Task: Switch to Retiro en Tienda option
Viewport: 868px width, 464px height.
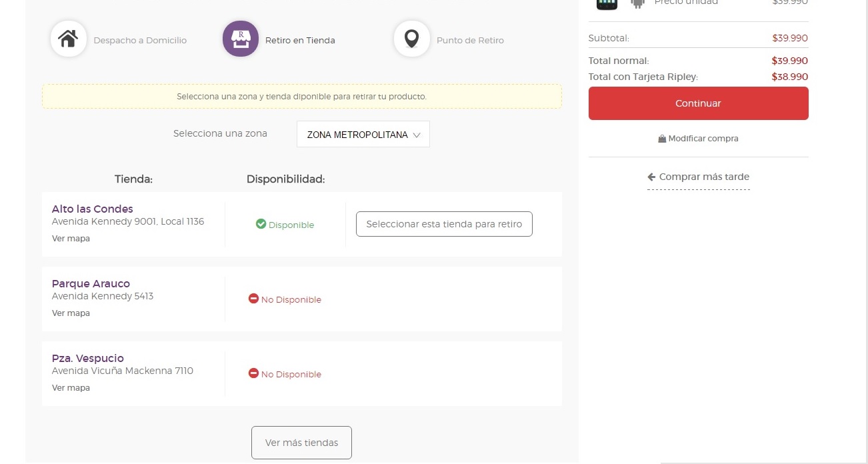Action: point(300,41)
